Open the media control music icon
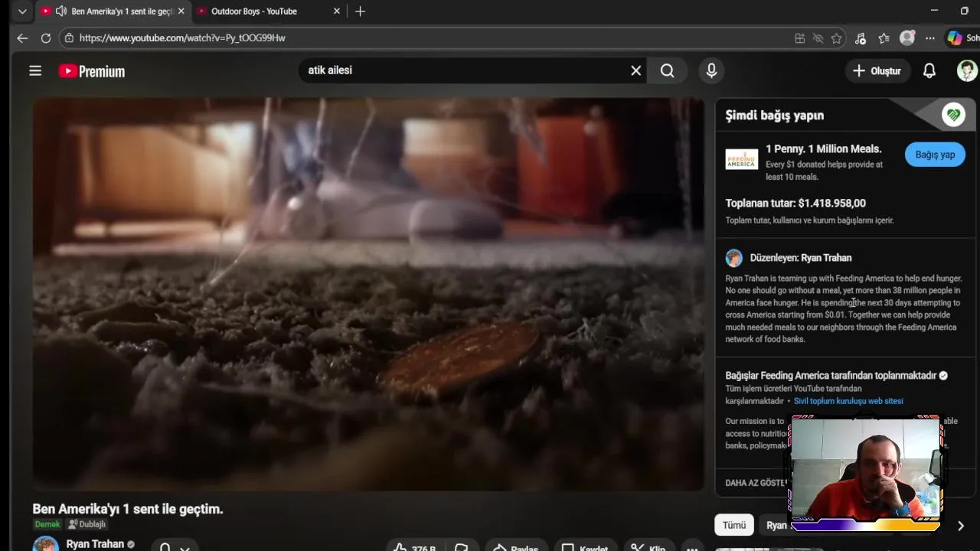This screenshot has height=551, width=980. 861,38
